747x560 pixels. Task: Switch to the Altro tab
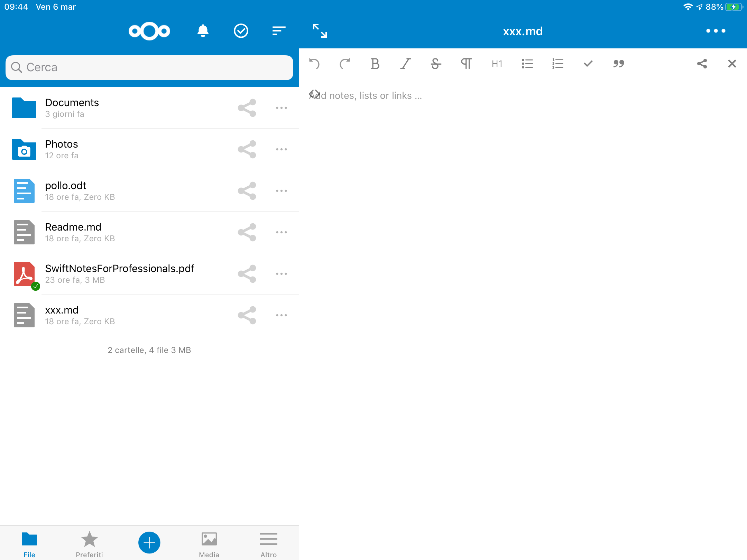(x=269, y=545)
